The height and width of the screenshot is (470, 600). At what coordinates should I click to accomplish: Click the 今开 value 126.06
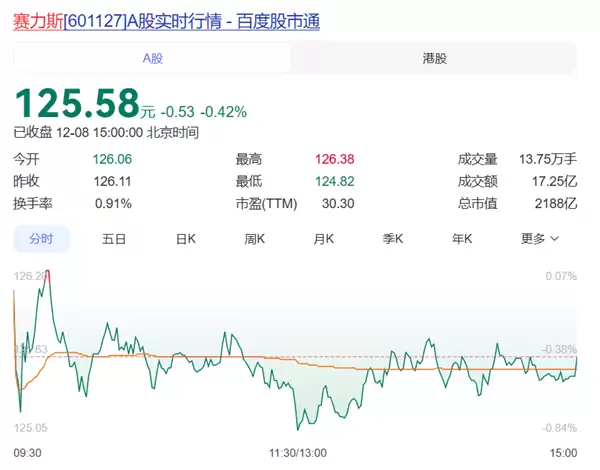(112, 159)
